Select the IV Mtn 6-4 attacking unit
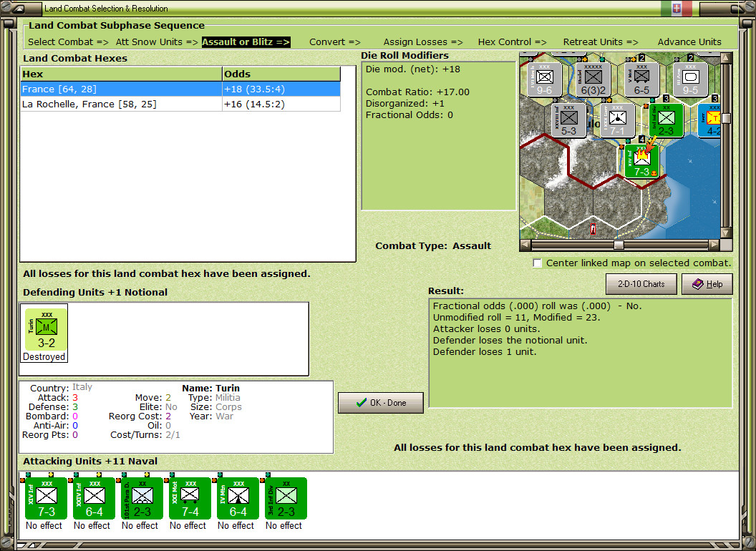This screenshot has width=756, height=551. (238, 498)
